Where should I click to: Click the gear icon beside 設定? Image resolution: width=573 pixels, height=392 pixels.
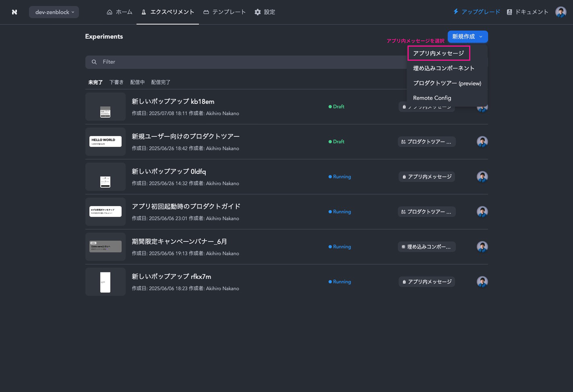click(258, 12)
